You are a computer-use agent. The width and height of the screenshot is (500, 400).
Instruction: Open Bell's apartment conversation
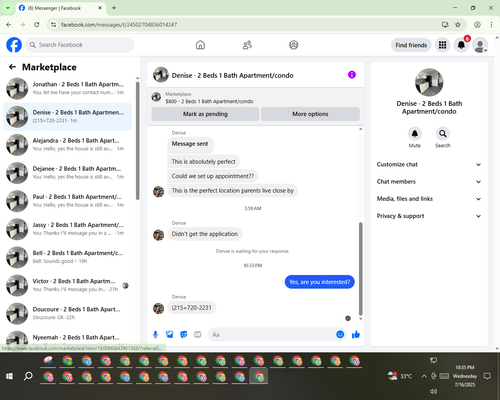68,257
